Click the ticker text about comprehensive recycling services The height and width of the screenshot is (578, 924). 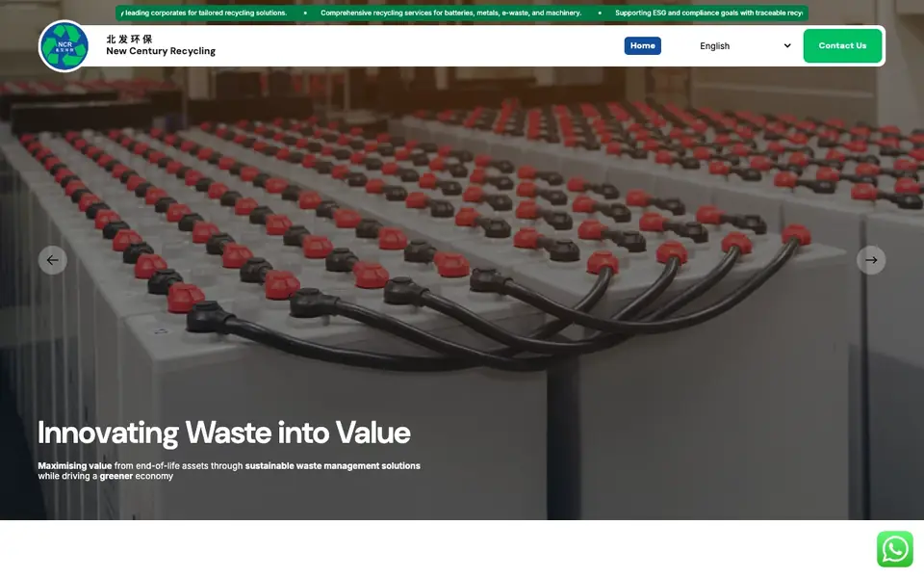[x=450, y=13]
